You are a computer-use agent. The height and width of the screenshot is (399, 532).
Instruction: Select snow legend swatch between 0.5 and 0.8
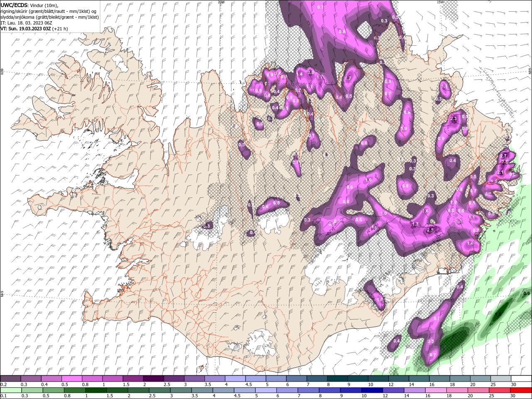71,379
